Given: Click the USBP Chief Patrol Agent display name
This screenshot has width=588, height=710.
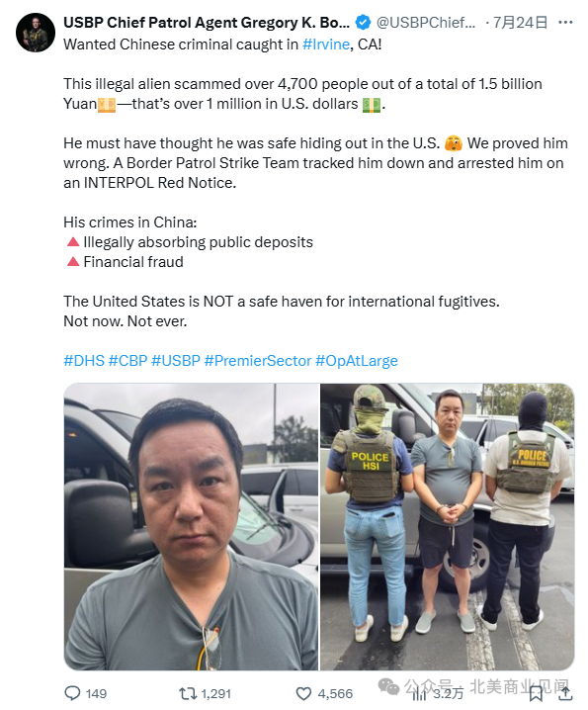Looking at the screenshot, I should (x=207, y=22).
